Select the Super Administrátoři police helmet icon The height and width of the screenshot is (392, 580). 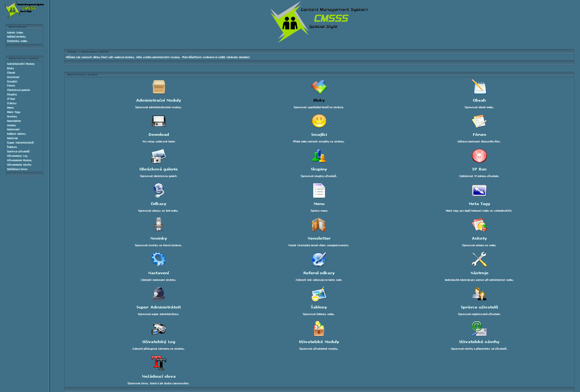click(x=159, y=294)
